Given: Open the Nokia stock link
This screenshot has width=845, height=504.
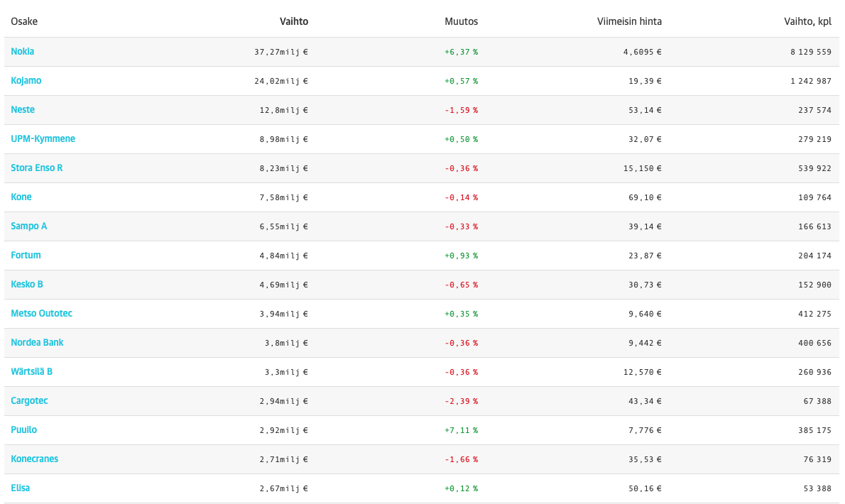Looking at the screenshot, I should pyautogui.click(x=23, y=52).
